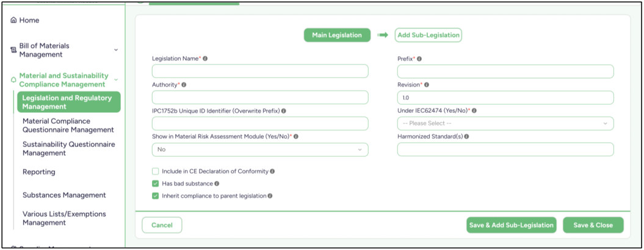Click the Bill of Materials Management icon
This screenshot has width=644, height=250.
tap(13, 50)
